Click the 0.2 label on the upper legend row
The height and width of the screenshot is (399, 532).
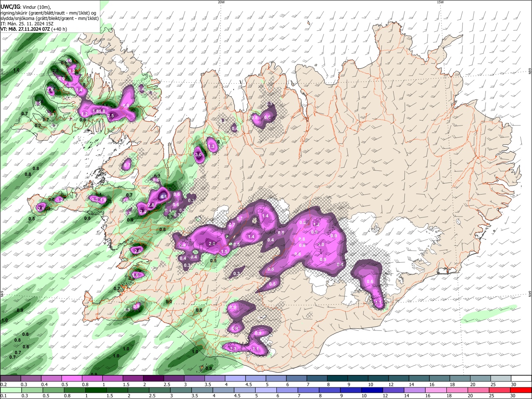click(x=3, y=384)
